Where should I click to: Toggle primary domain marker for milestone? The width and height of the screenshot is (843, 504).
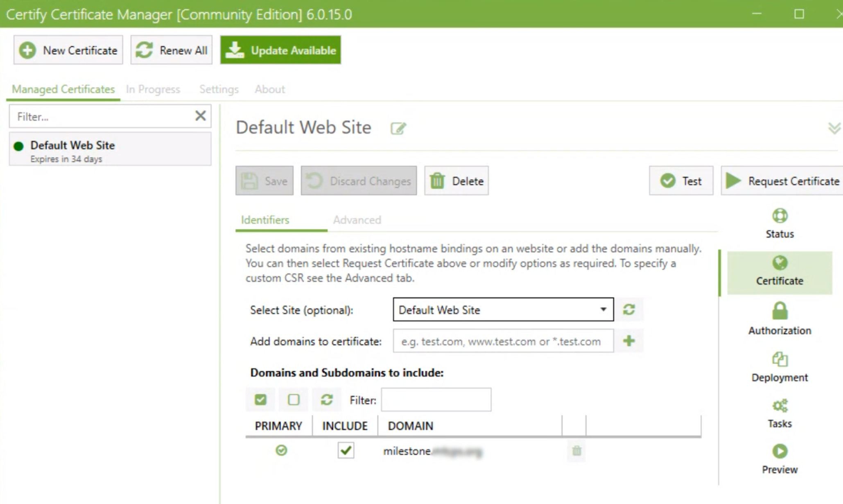(281, 450)
